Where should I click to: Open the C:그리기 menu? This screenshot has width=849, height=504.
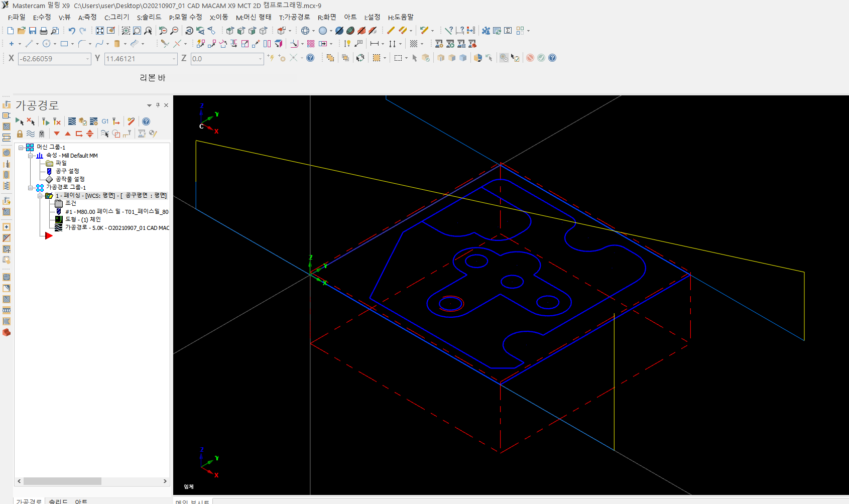116,17
